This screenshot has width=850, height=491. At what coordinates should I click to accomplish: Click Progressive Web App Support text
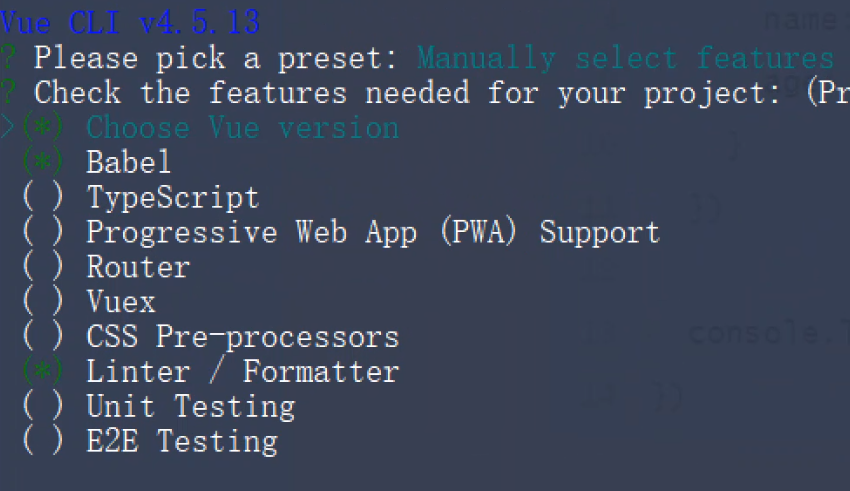coord(372,232)
